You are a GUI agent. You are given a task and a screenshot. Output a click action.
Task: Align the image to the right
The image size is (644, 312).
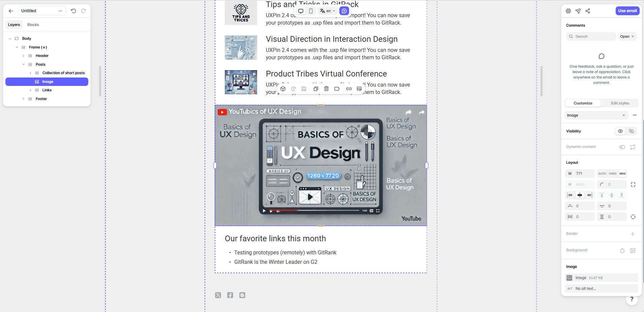click(x=589, y=195)
